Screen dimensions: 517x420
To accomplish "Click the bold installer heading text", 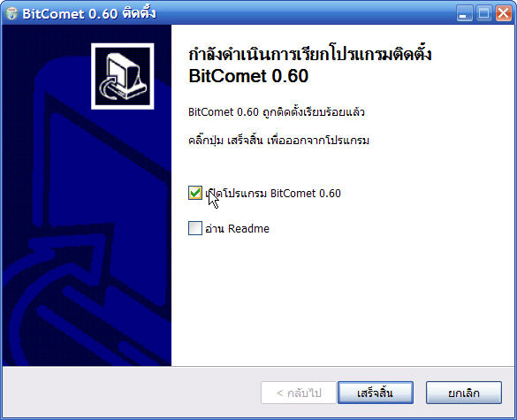I will click(x=310, y=65).
